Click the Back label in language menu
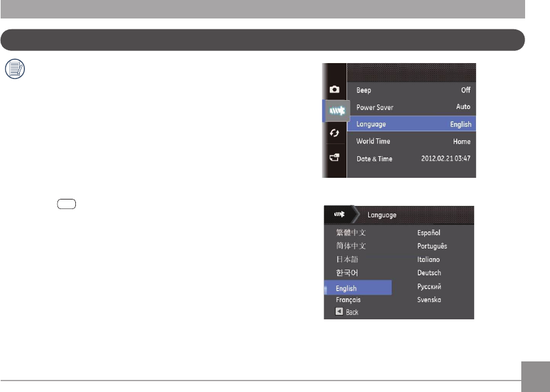The height and width of the screenshot is (392, 550). (352, 312)
